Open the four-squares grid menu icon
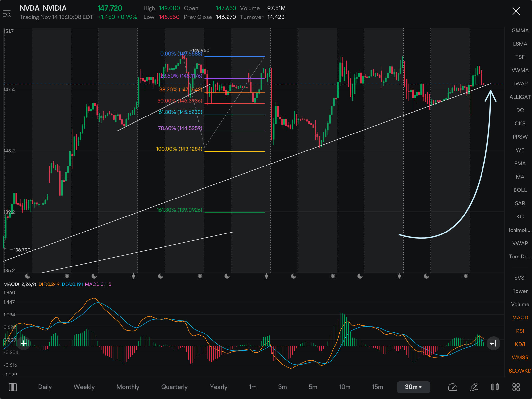The height and width of the screenshot is (399, 532). click(x=516, y=387)
